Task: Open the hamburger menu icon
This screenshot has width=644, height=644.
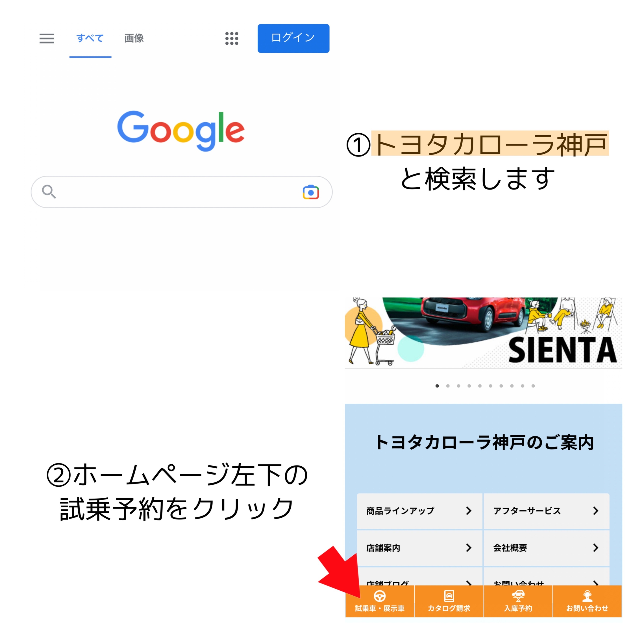Action: (47, 38)
